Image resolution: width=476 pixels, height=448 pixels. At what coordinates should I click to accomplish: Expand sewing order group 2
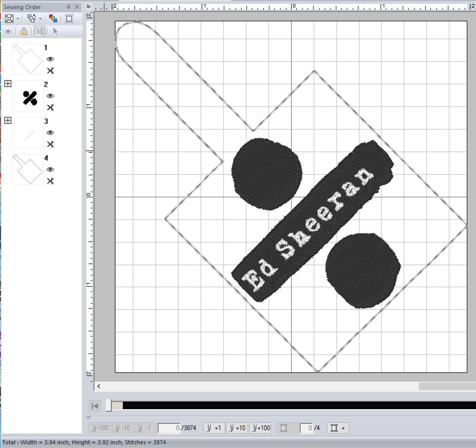coord(8,84)
